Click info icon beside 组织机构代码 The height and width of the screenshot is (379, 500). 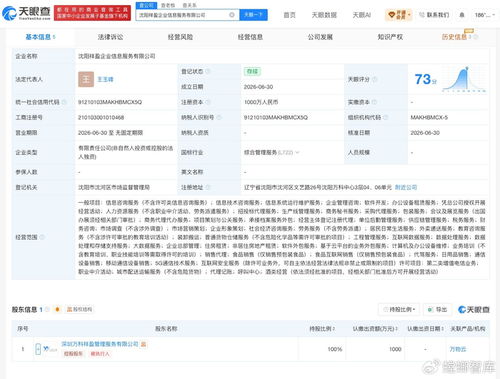pyautogui.click(x=386, y=117)
